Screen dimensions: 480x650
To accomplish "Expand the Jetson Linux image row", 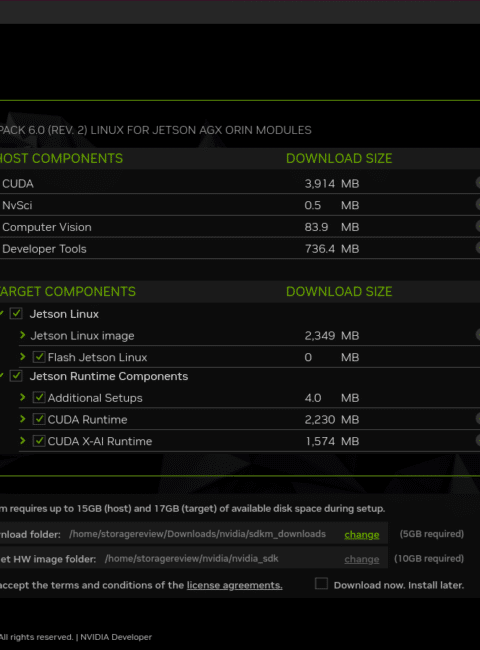I will coord(23,335).
